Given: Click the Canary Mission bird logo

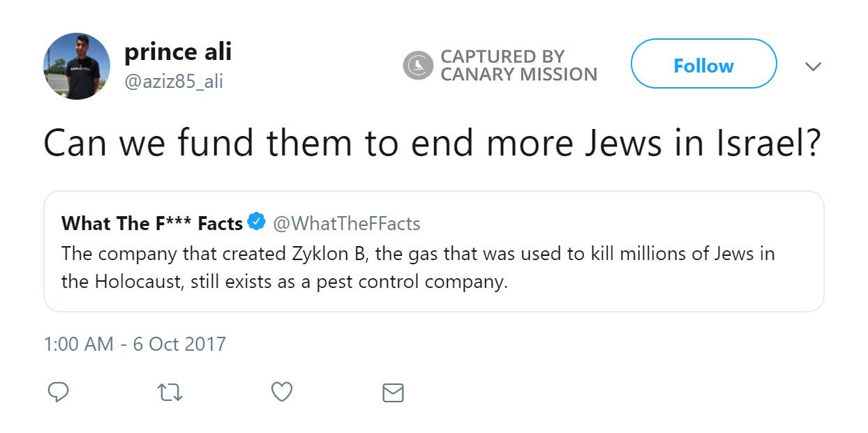Looking at the screenshot, I should (x=417, y=66).
